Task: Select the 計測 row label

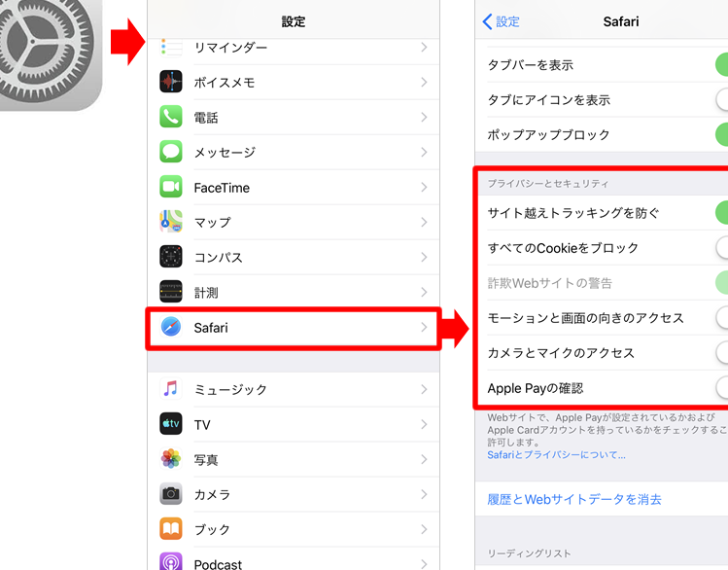Action: 206,292
